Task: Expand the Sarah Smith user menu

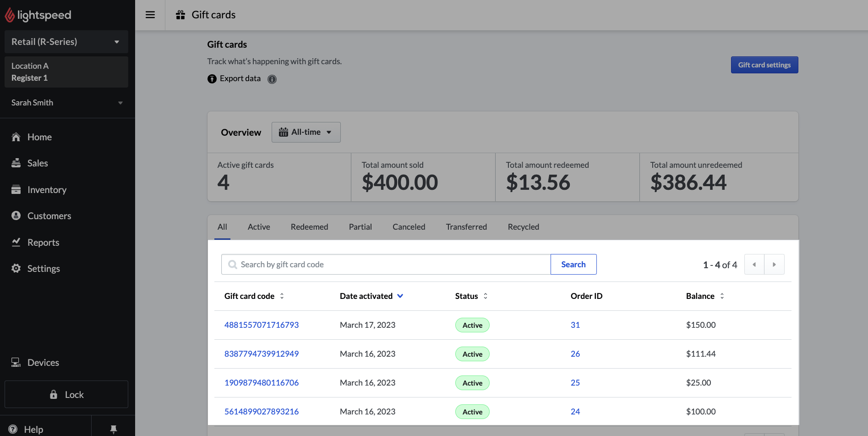Action: [x=67, y=103]
